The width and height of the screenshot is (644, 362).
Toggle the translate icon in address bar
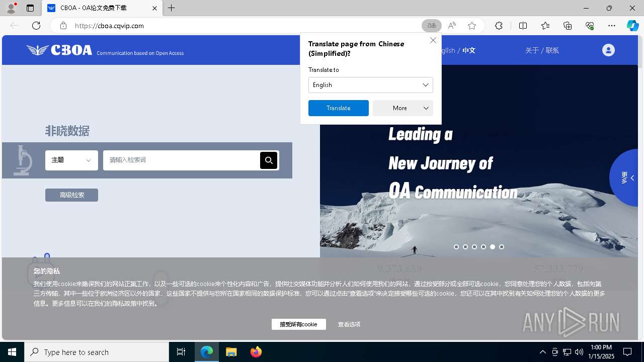pyautogui.click(x=432, y=26)
